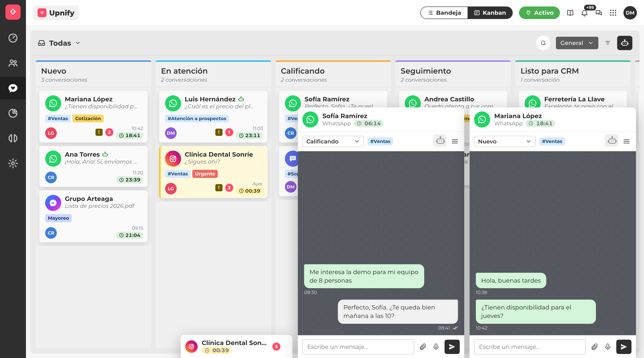
Task: Focus message input in Sofía Ramírez chat
Action: coord(358,347)
